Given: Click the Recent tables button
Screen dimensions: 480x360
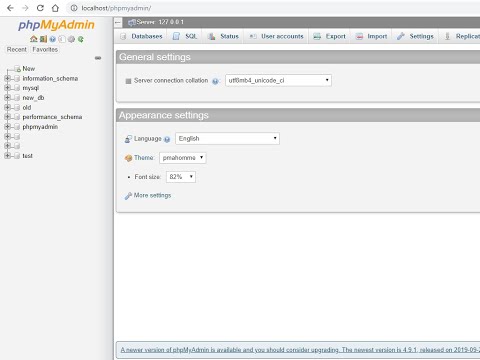Looking at the screenshot, I should pyautogui.click(x=17, y=50).
